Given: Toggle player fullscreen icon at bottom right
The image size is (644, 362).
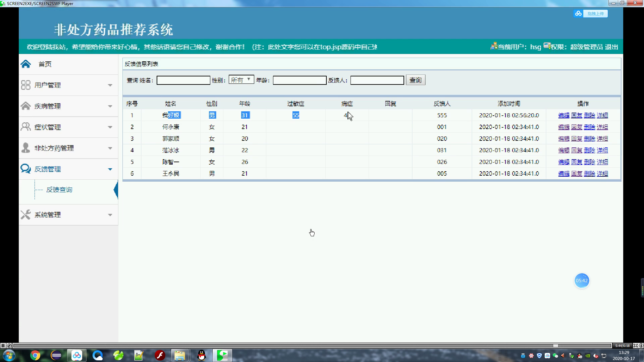Looking at the screenshot, I should coord(635,346).
